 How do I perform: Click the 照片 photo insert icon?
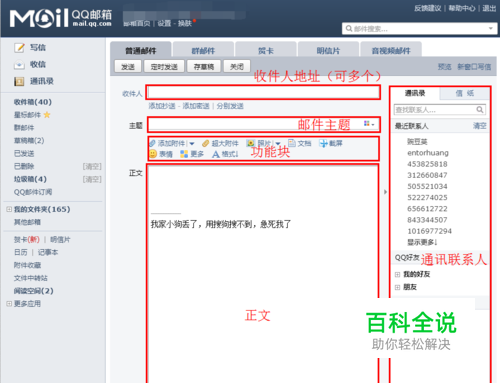point(250,143)
